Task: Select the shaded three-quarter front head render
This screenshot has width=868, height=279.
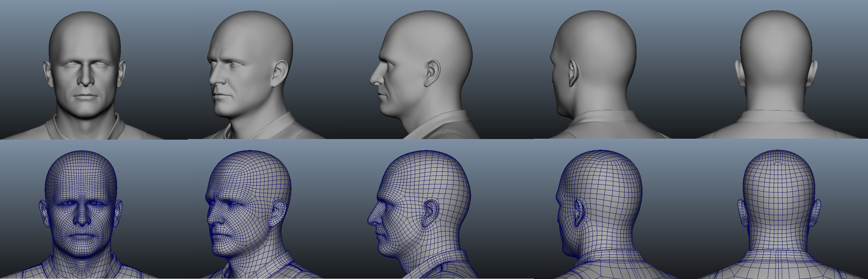Action: [x=259, y=74]
